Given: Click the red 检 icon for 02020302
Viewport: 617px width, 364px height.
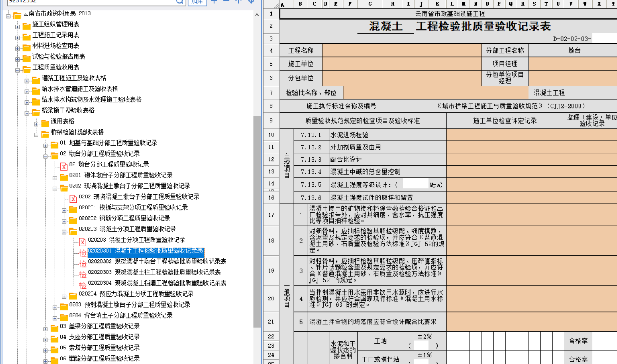Looking at the screenshot, I should click(x=82, y=264).
